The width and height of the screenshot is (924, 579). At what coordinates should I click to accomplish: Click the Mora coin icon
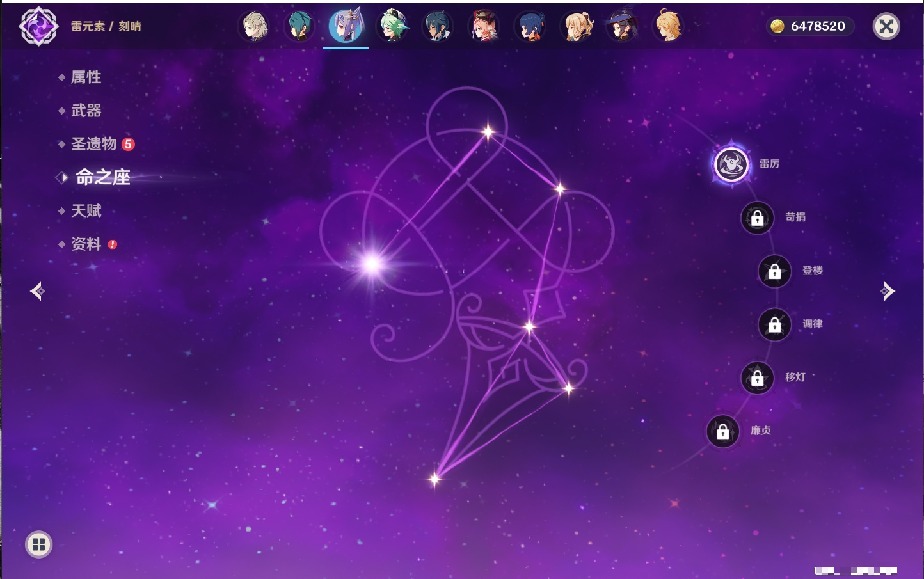coord(777,26)
